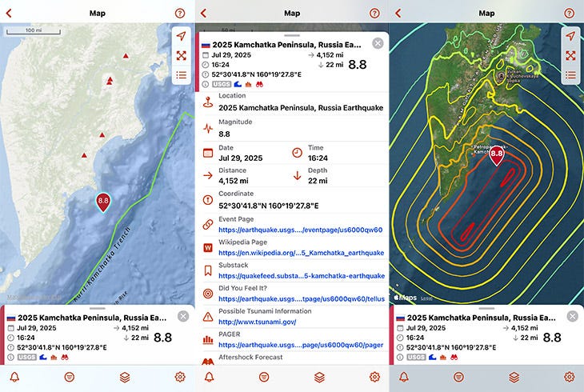Tap the Depth 22 mi value in details
The width and height of the screenshot is (584, 392).
318,181
